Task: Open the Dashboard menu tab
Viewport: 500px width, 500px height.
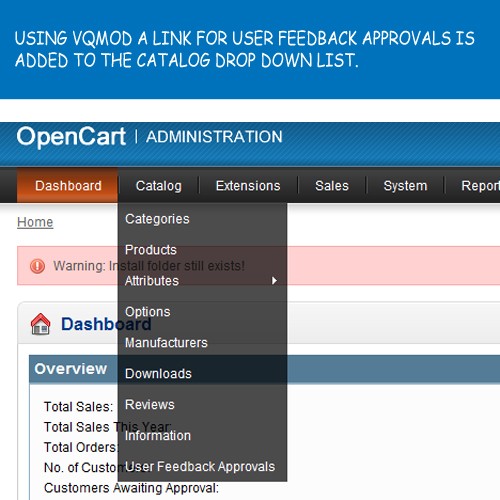Action: (x=68, y=185)
